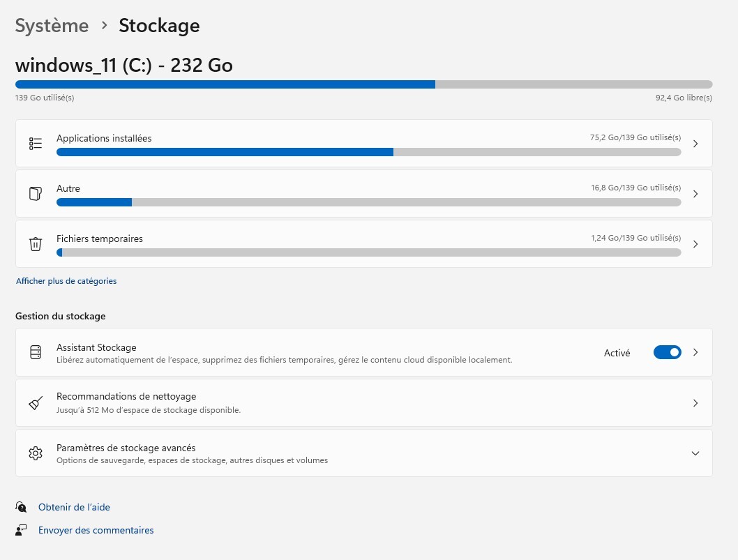Open the Autre category chevron
738x560 pixels.
pos(695,194)
